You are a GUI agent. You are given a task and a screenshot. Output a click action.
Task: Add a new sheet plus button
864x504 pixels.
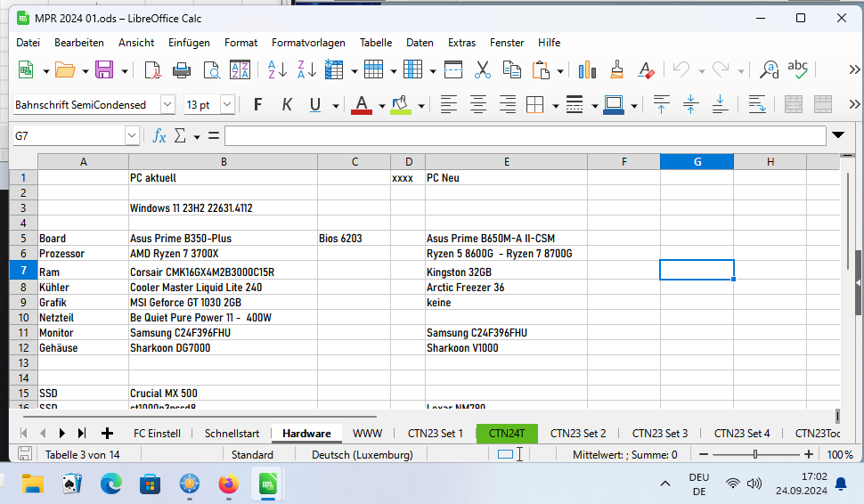click(107, 434)
